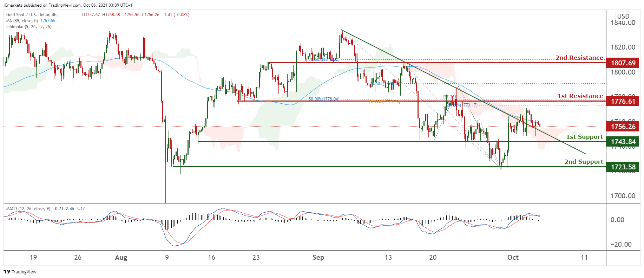
Task: Click the green 1723.58 price tag
Action: [x=623, y=167]
